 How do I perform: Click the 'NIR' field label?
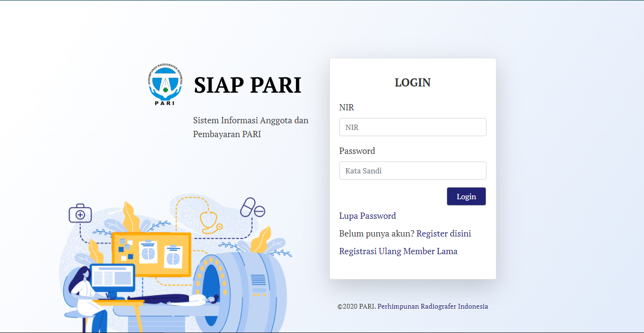point(347,107)
